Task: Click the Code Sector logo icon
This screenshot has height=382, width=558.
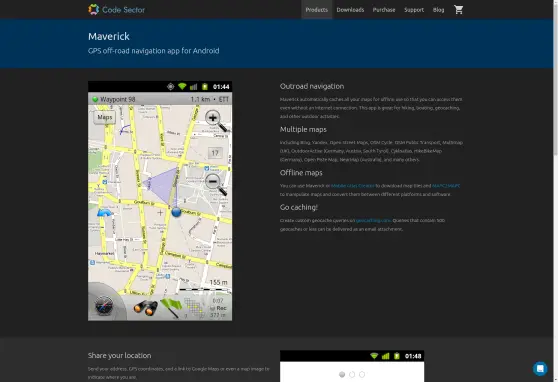Action: coord(94,10)
